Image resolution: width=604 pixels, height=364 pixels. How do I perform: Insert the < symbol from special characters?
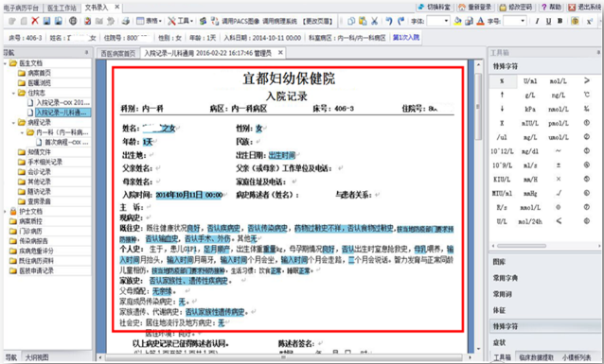pyautogui.click(x=559, y=221)
